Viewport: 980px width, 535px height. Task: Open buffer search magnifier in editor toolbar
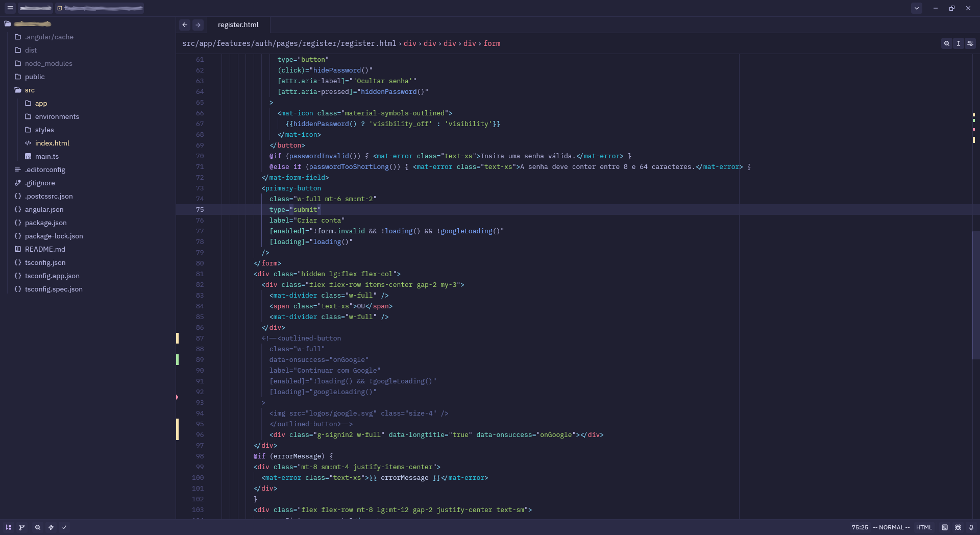pos(947,43)
